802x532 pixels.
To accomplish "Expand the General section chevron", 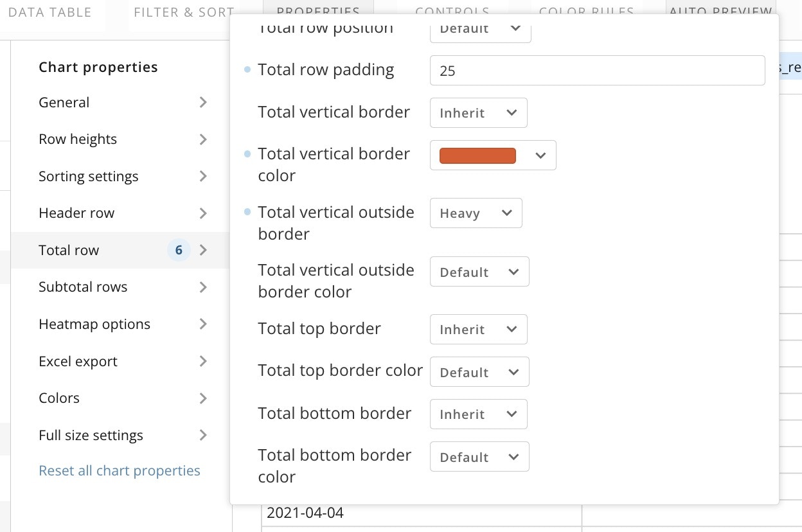I will click(x=203, y=102).
